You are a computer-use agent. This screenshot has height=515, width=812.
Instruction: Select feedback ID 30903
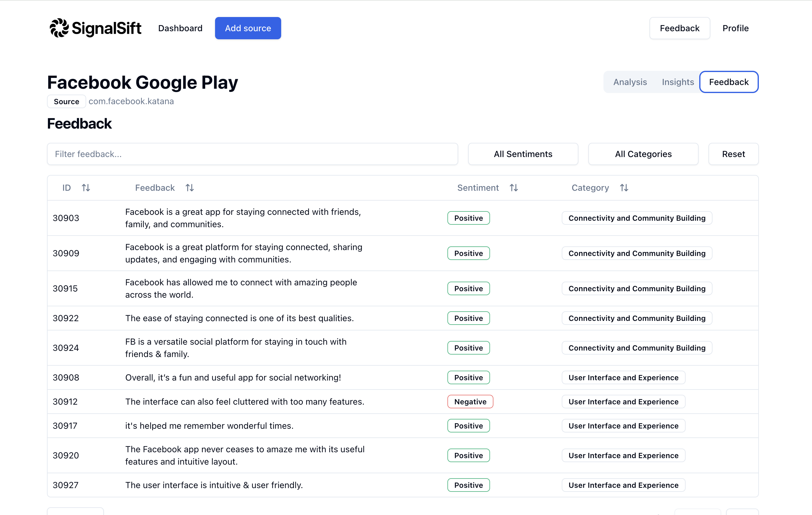pos(66,218)
